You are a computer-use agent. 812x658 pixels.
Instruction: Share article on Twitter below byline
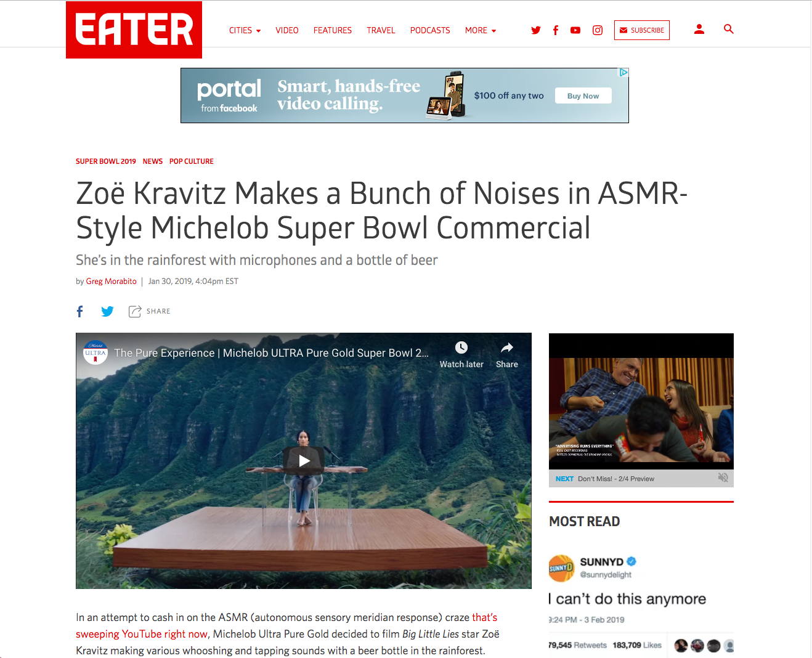pos(107,311)
